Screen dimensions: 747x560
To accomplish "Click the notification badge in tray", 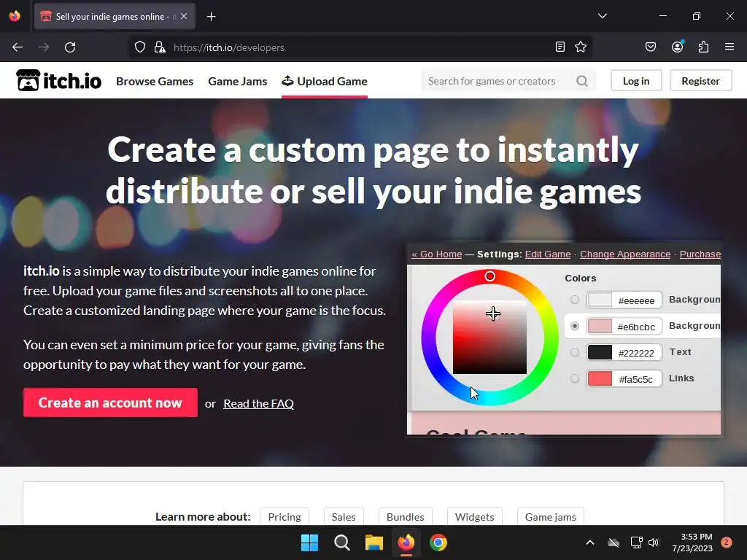I will point(726,542).
